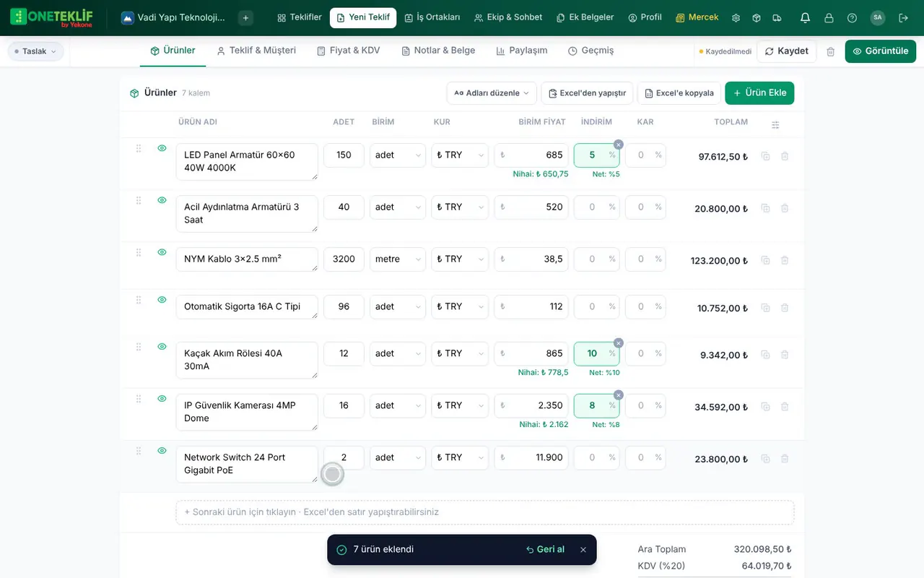Open help question mark icon
This screenshot has height=578, width=924.
click(852, 17)
